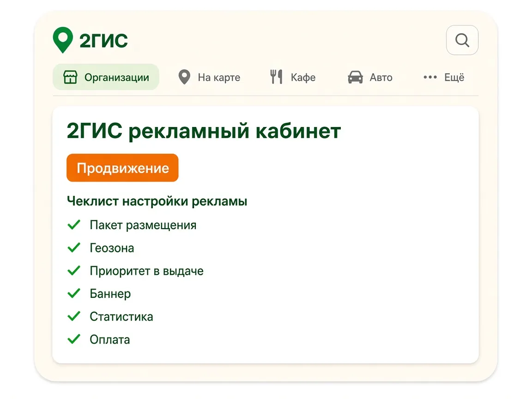Screen dimensions: 532x399
Task: Select the Баннер list item text
Action: [110, 294]
